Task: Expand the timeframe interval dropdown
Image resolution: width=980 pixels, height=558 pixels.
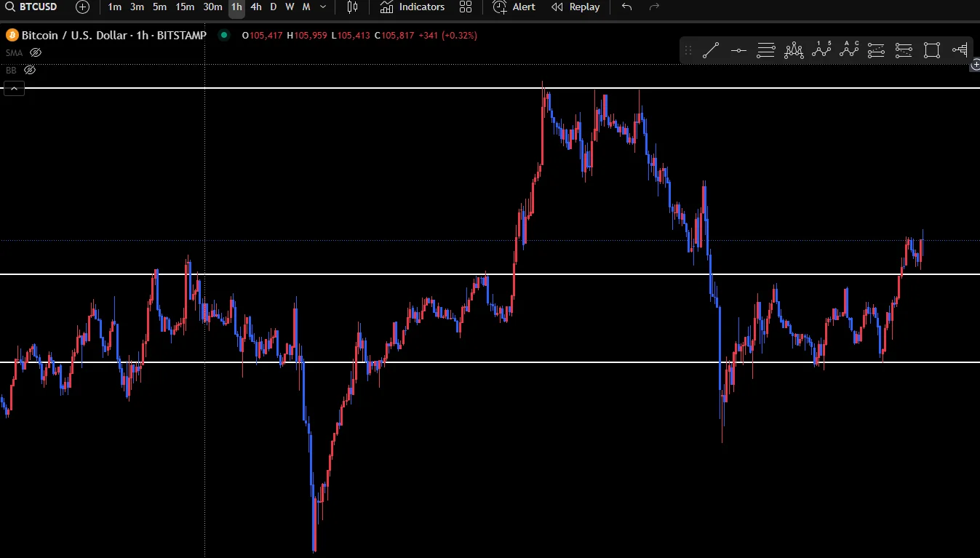Action: (x=323, y=7)
